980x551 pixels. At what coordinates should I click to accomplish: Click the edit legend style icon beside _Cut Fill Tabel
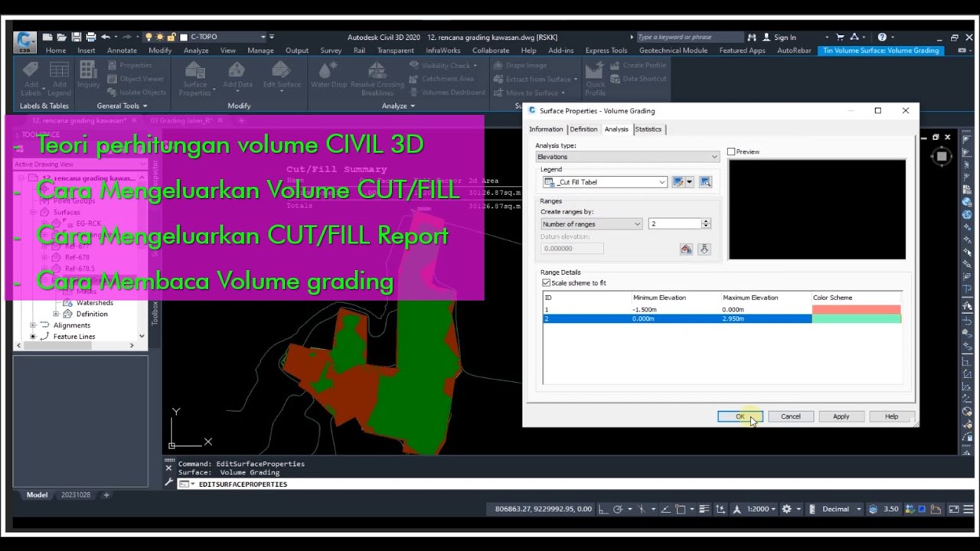pyautogui.click(x=678, y=182)
